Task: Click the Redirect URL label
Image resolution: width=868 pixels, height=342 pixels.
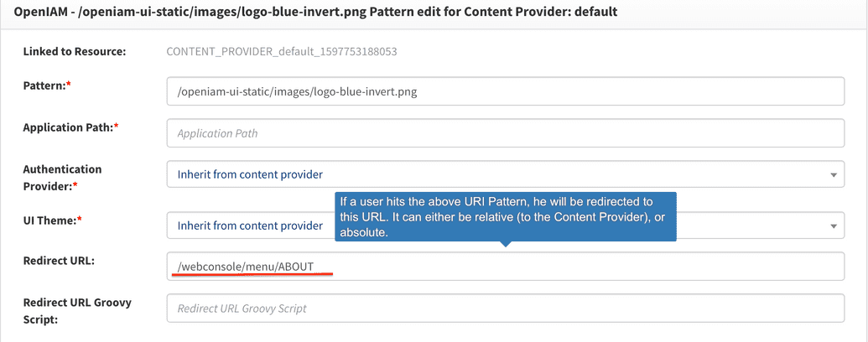Action: [x=59, y=261]
